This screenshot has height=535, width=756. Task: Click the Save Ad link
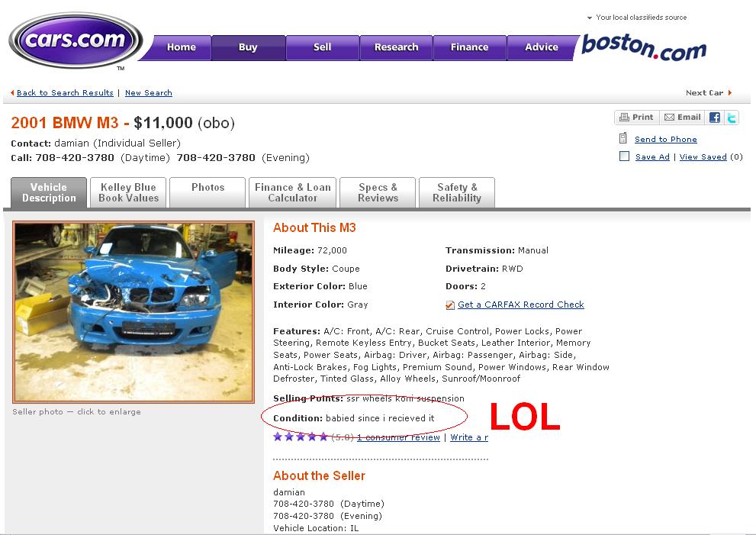coord(652,156)
